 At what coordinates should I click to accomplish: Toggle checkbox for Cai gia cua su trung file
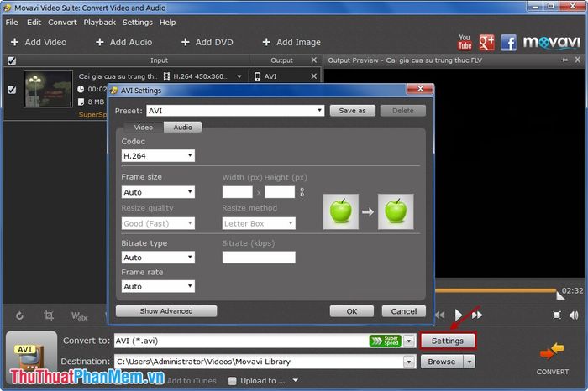(x=12, y=90)
